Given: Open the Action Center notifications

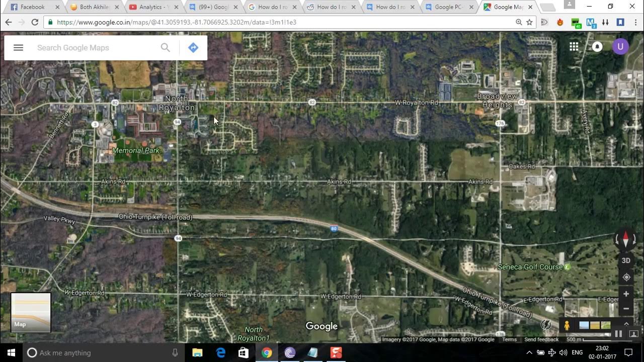Looking at the screenshot, I should (x=628, y=352).
